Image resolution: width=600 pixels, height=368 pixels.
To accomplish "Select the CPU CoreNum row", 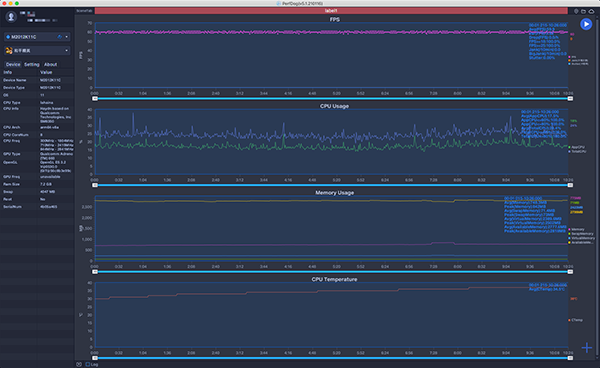I will click(x=37, y=135).
